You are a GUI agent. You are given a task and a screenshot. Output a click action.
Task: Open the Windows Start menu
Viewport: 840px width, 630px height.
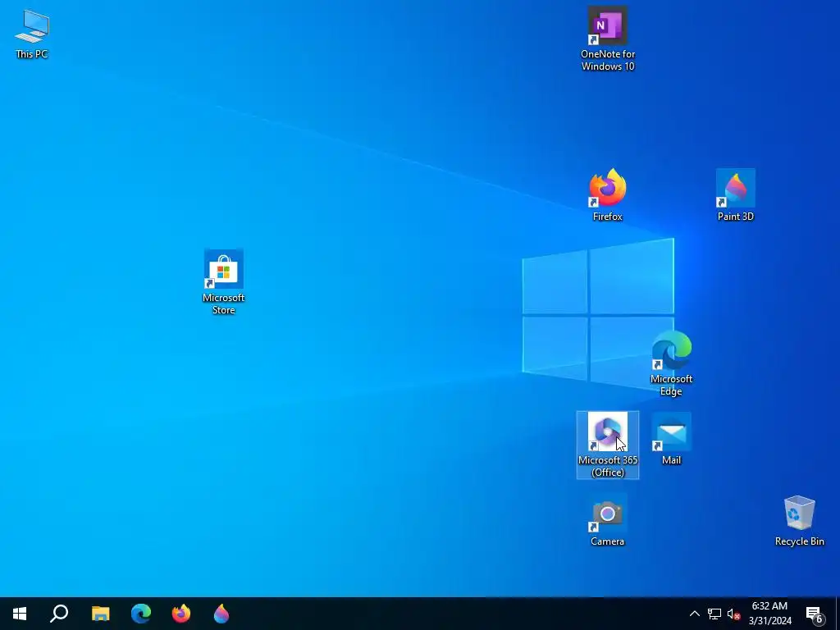[x=20, y=614]
